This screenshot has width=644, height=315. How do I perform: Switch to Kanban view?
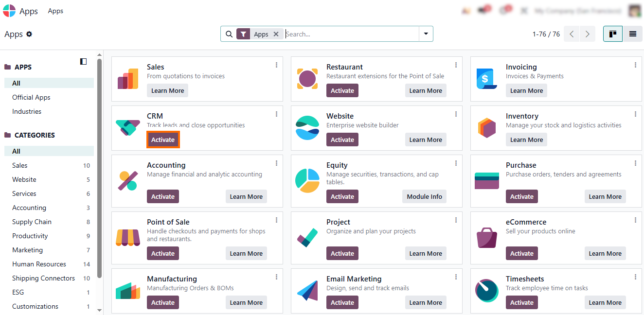(x=613, y=34)
